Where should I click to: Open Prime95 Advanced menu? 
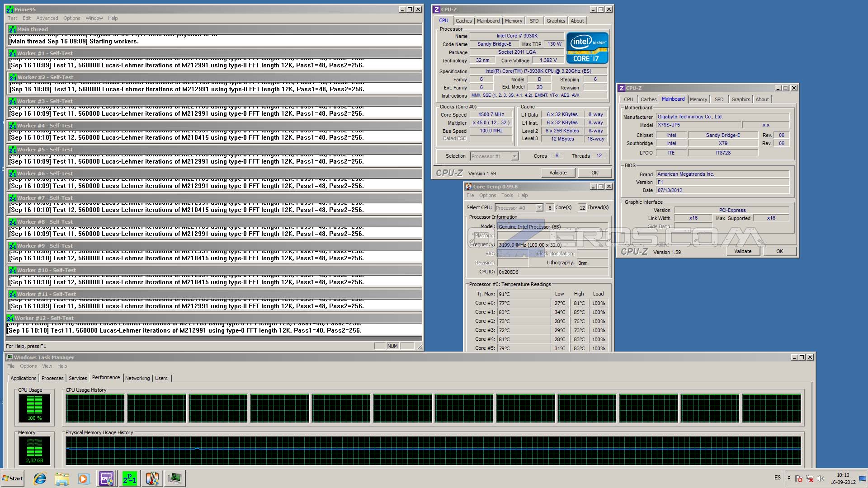pyautogui.click(x=47, y=18)
